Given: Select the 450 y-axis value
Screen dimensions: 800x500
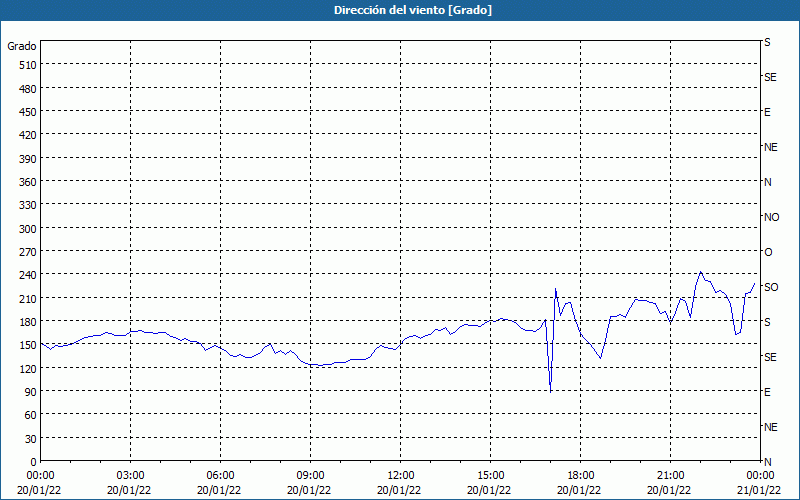Looking at the screenshot, I should pos(29,112).
